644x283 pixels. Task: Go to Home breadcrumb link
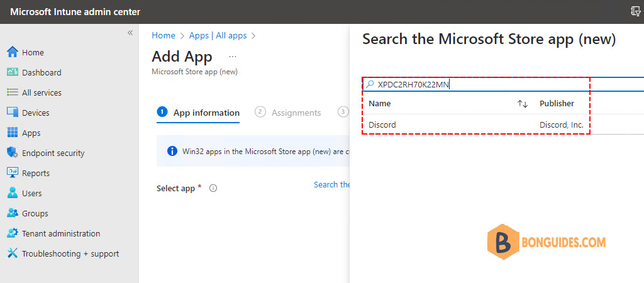[164, 35]
